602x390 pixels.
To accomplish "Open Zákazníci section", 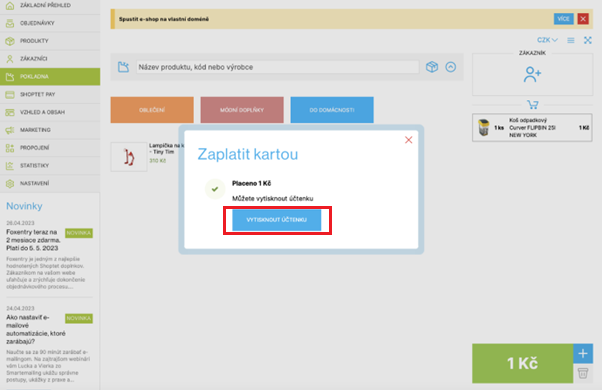I will coord(50,59).
